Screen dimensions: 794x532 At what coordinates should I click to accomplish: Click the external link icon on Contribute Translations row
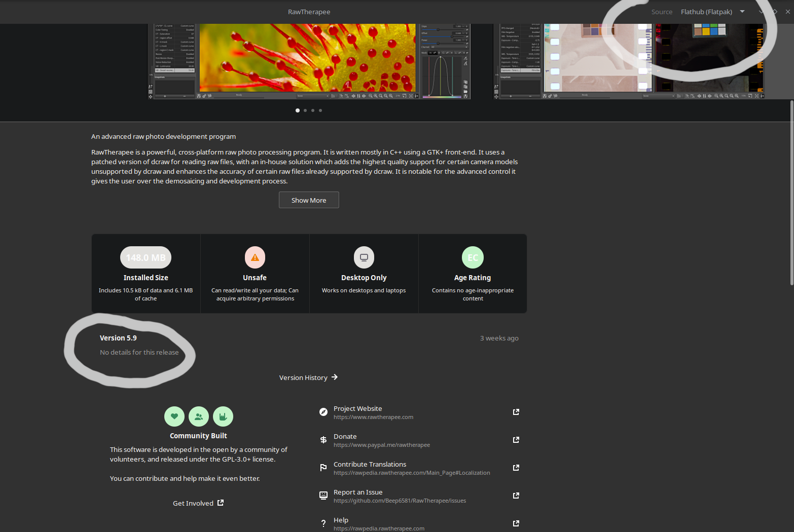pyautogui.click(x=516, y=468)
